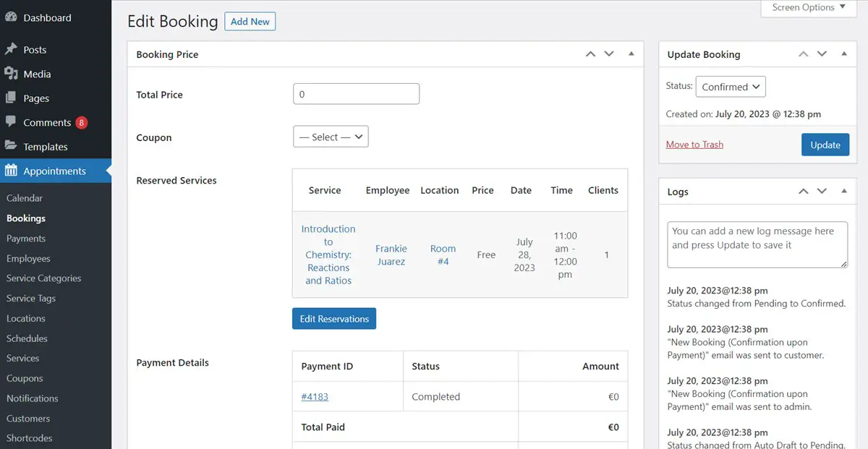868x449 pixels.
Task: Click the Appointments calendar icon
Action: point(11,171)
